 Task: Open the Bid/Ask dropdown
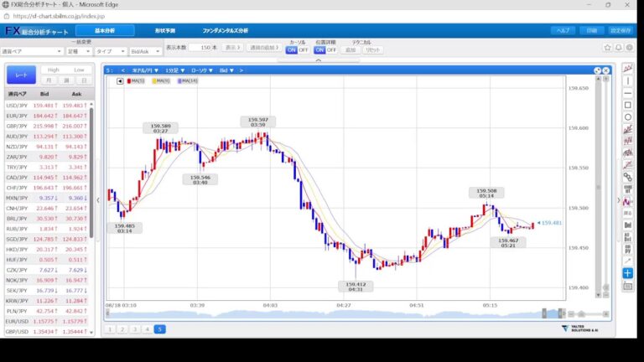point(145,52)
